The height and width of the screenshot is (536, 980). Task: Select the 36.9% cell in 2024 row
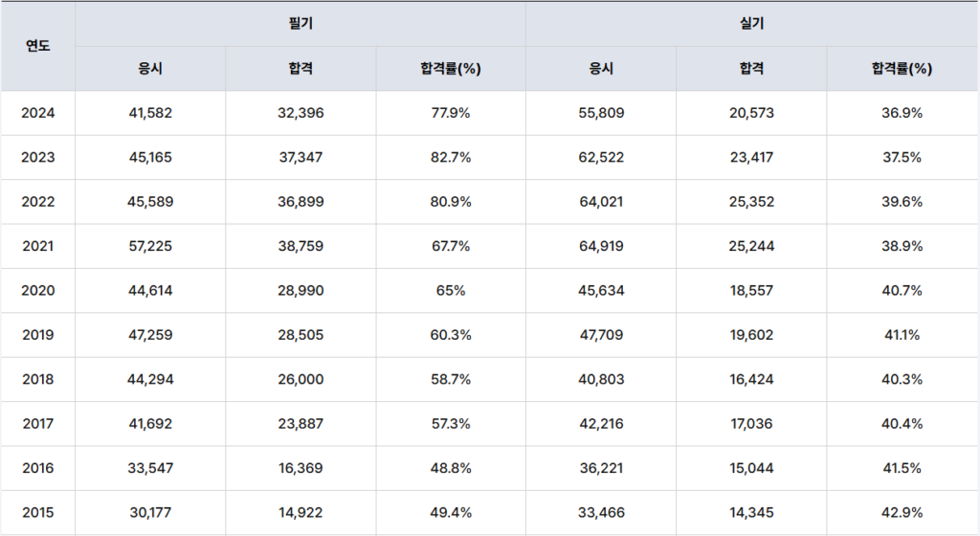pos(902,113)
